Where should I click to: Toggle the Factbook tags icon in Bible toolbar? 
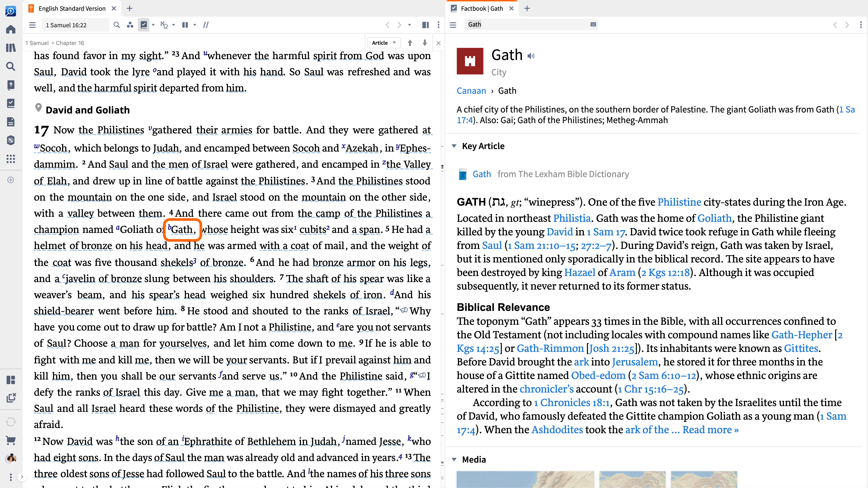coord(144,25)
